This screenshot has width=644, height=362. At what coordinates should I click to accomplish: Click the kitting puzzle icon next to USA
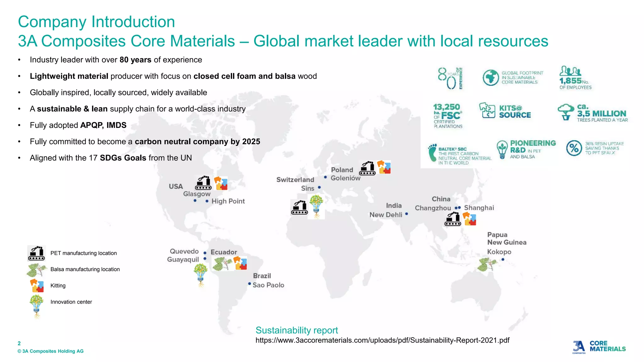click(x=221, y=183)
